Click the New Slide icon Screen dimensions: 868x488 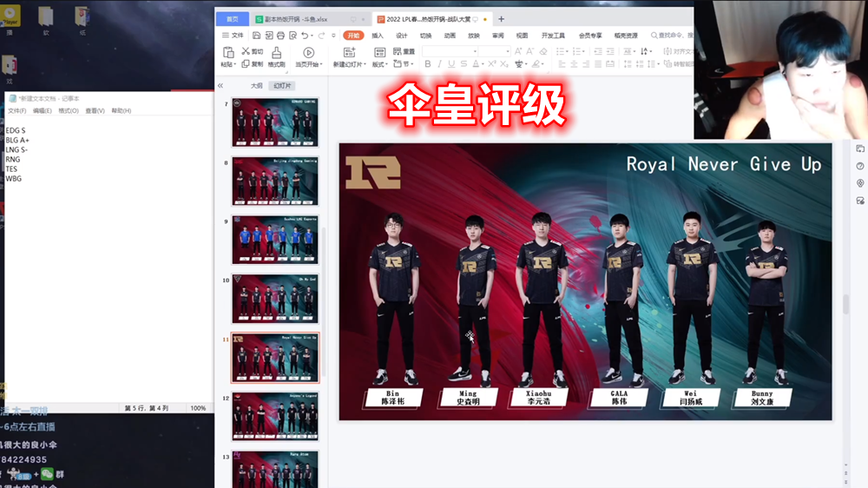pos(349,53)
